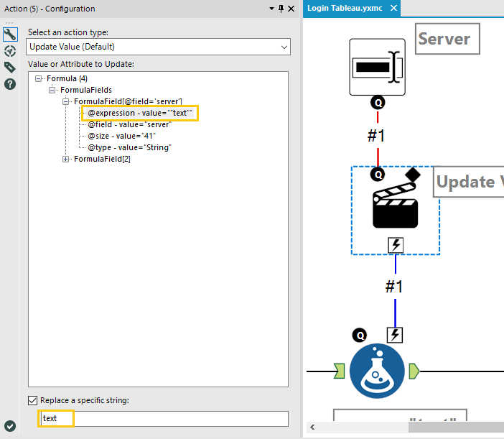Click the Action tool lightning output anchor
Image resolution: width=504 pixels, height=439 pixels.
pos(396,246)
